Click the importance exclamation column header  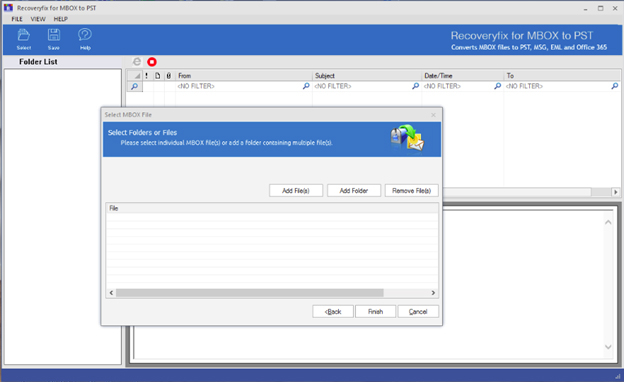146,76
